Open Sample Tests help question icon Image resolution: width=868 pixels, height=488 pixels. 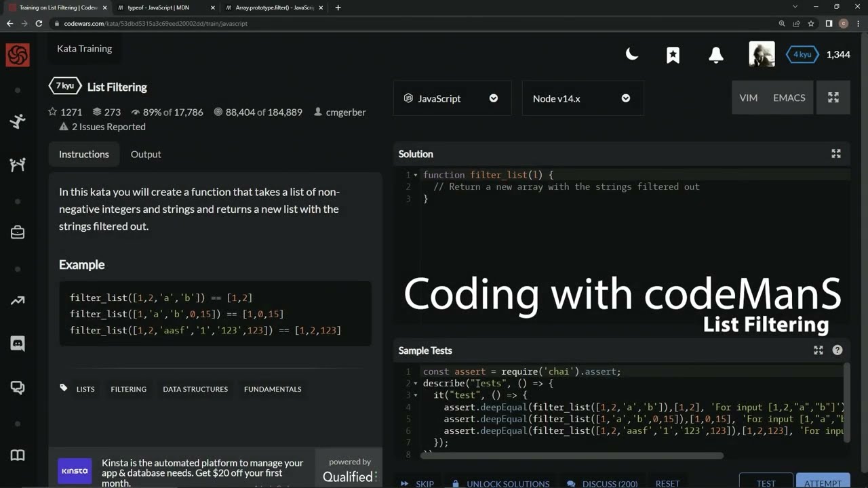[x=837, y=350]
